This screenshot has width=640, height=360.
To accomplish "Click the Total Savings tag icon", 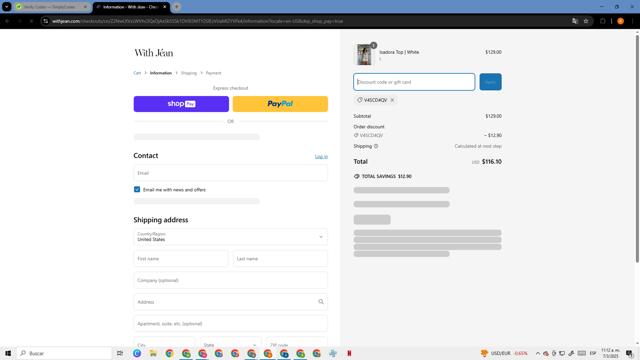I will point(357,176).
